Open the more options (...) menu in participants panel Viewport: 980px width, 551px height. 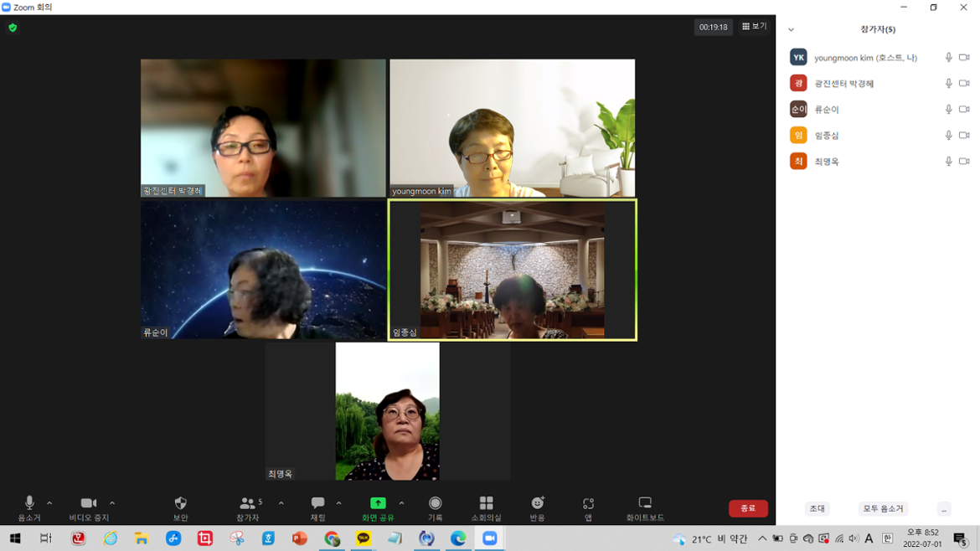coord(944,508)
